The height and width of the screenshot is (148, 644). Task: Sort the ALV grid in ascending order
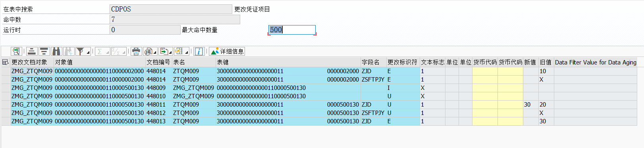click(32, 51)
